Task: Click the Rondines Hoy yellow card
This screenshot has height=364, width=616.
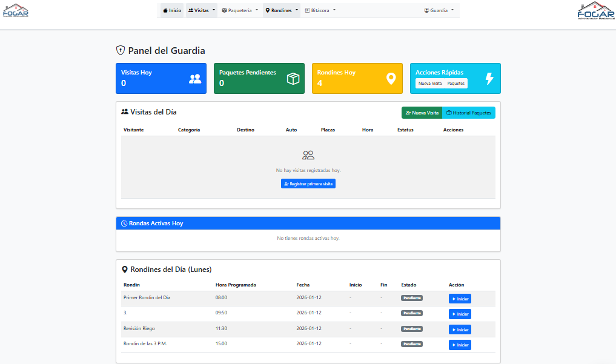Action: 357,79
